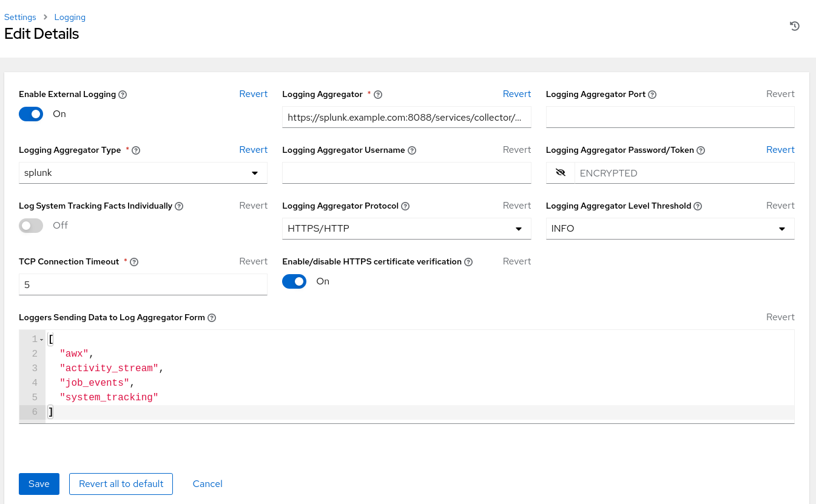Disable HTTPS certificate verification switch

click(294, 281)
